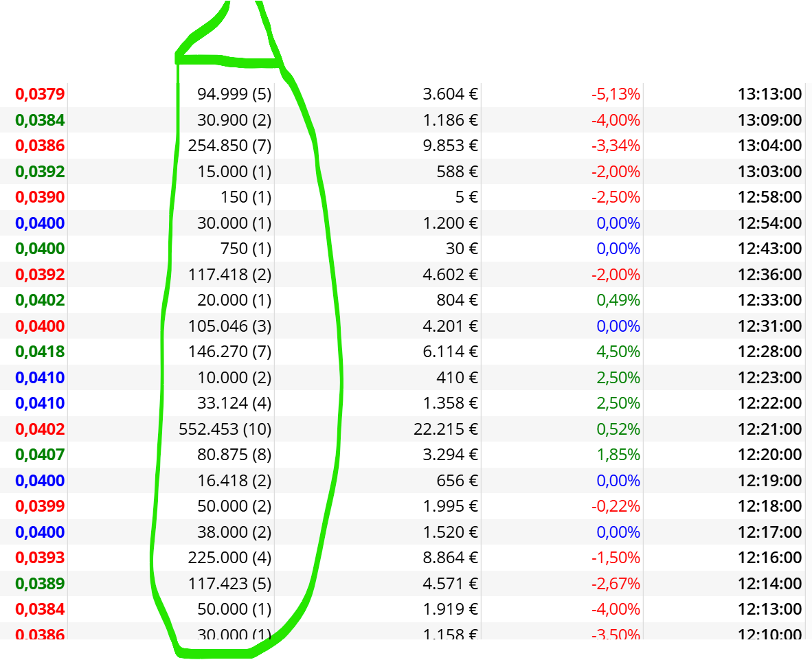The height and width of the screenshot is (660, 812).
Task: Click the timestamp 12:58:00
Action: pyautogui.click(x=769, y=197)
